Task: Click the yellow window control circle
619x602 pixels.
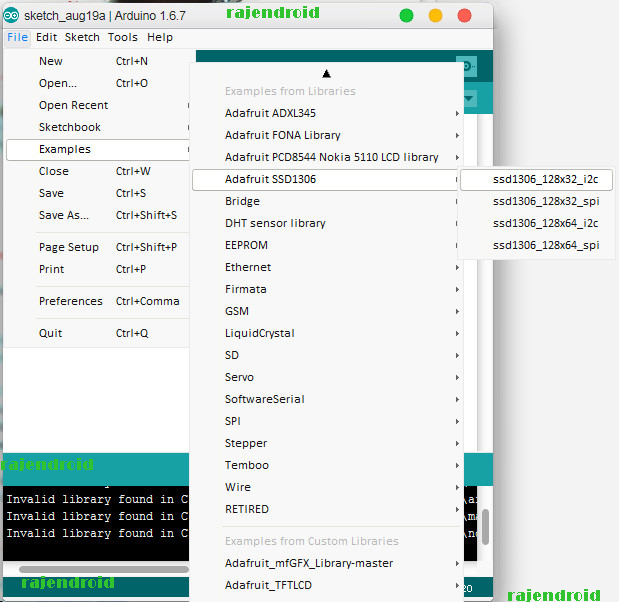Action: [x=435, y=16]
